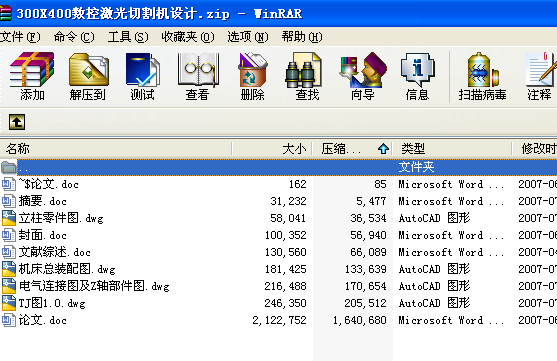Click AutoCAD icon of 机床总装配图.dwg

pyautogui.click(x=9, y=269)
